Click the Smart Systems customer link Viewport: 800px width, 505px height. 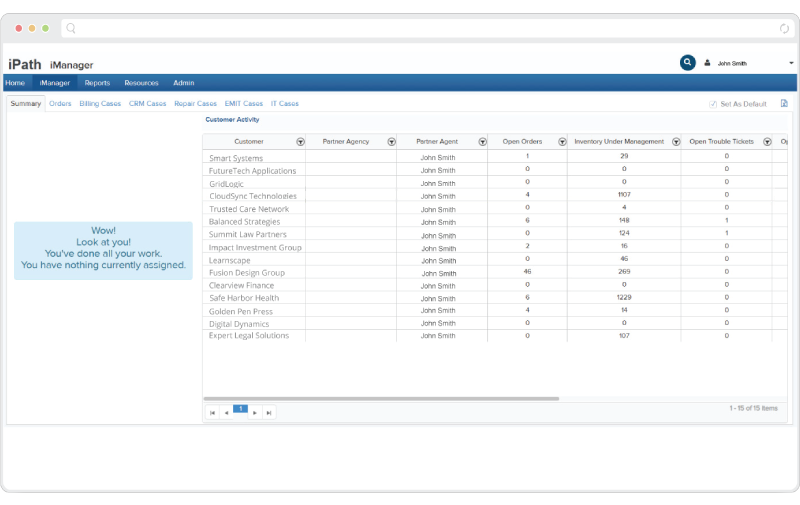(x=236, y=158)
